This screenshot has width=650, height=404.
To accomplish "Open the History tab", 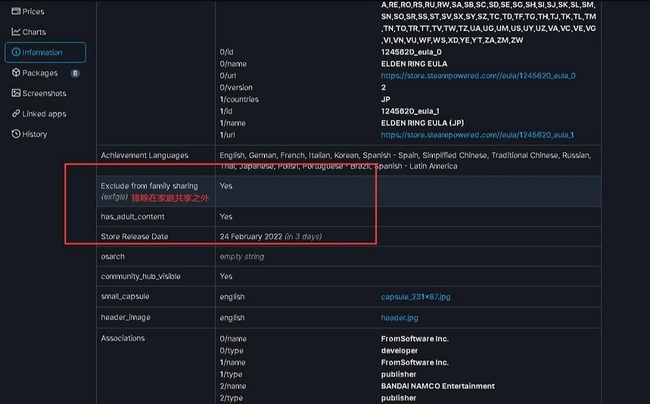I will point(34,134).
